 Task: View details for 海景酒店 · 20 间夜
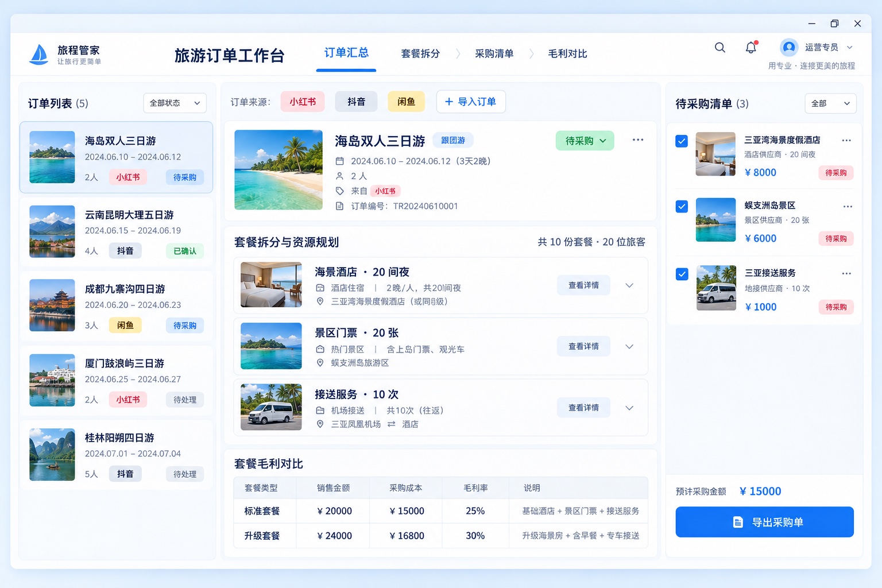point(583,285)
